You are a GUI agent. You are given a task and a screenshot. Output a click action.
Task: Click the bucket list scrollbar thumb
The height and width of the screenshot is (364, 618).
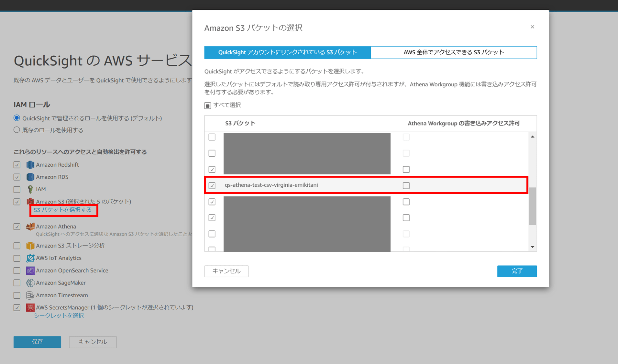point(532,206)
